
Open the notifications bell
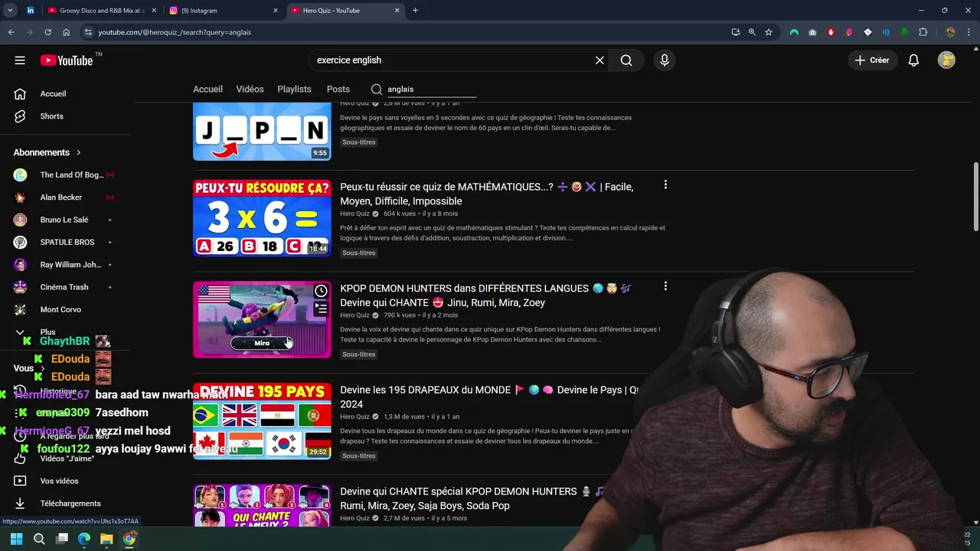click(x=913, y=60)
